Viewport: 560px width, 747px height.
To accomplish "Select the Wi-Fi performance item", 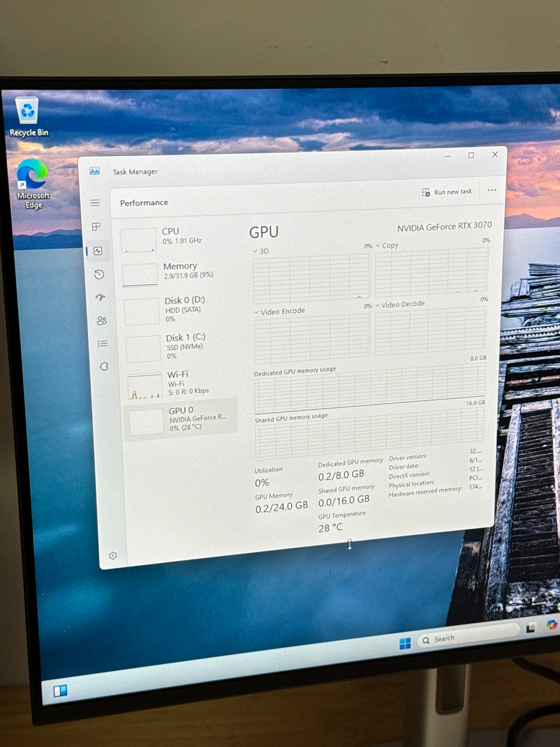I will point(181,384).
